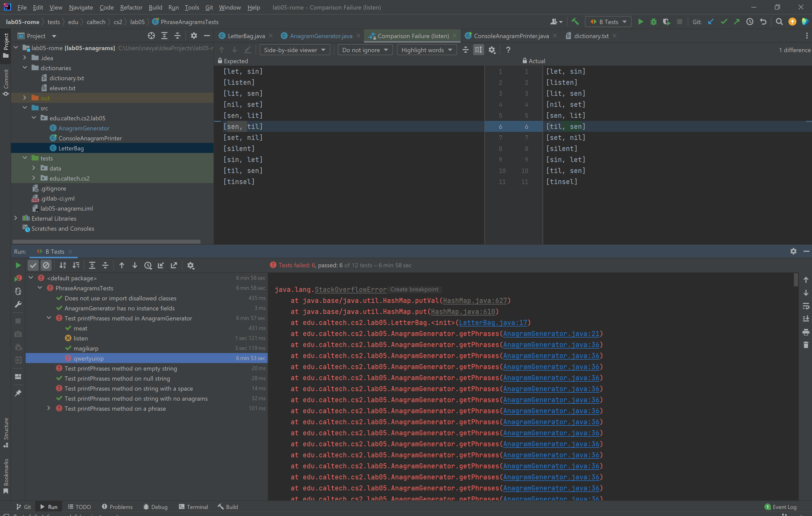This screenshot has width=812, height=516.
Task: Open the Terminal tool window button
Action: 193,506
